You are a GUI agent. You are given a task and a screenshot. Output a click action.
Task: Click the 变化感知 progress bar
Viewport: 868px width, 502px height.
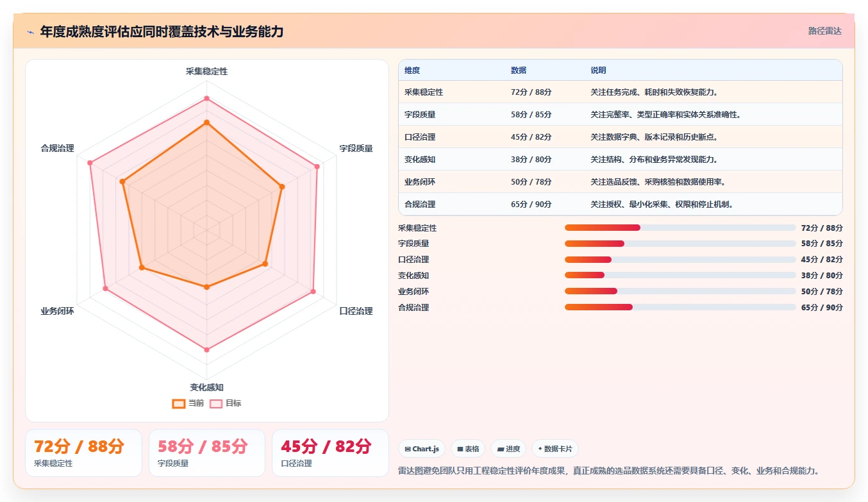pyautogui.click(x=680, y=275)
